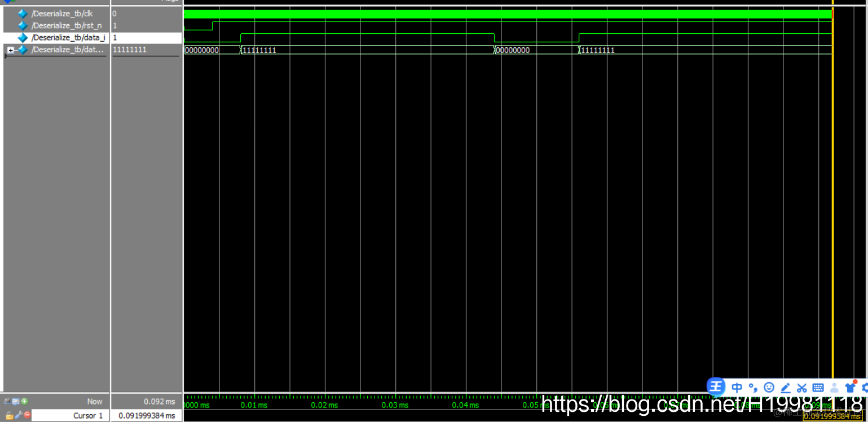Click the first 11111111 bus waveform label

(x=259, y=50)
